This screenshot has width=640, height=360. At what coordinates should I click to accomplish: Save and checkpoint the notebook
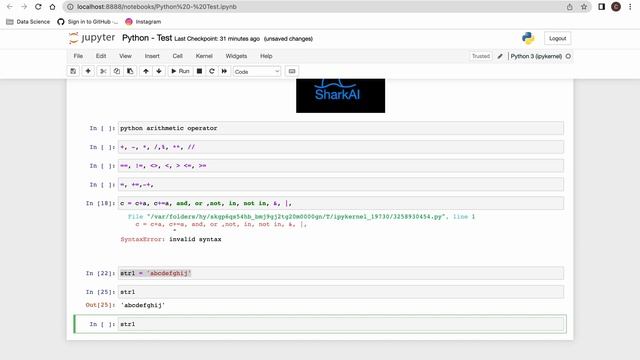[73, 71]
